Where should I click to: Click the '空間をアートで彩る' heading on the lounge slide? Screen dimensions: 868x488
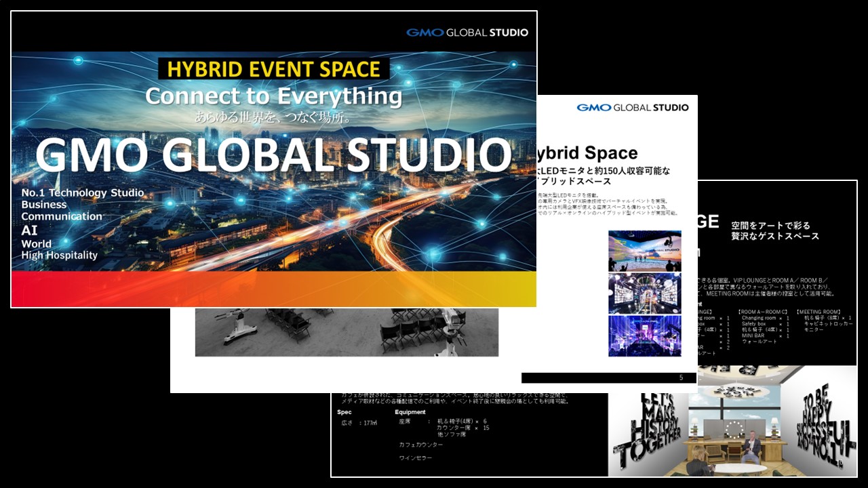pos(770,225)
